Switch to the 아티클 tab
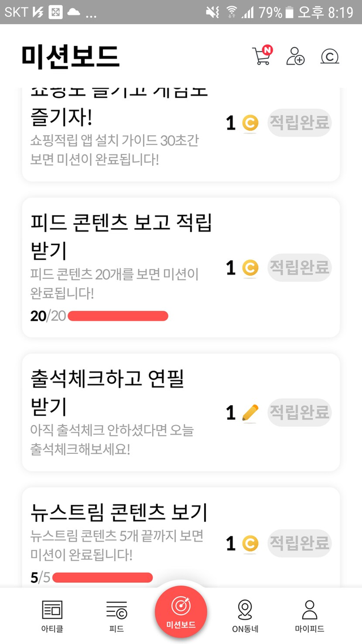This screenshot has width=362, height=644. tap(53, 616)
